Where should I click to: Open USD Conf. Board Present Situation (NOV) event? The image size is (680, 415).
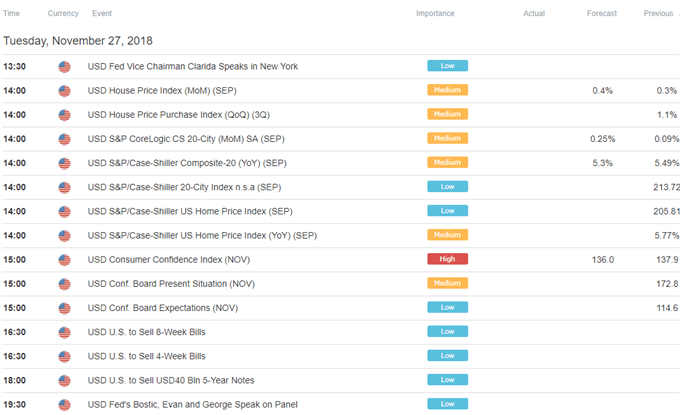(171, 284)
